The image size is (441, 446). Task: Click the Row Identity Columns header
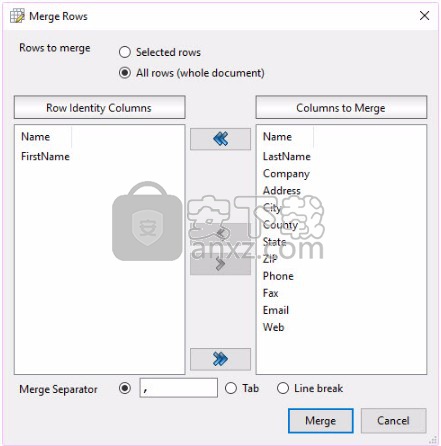tap(99, 108)
